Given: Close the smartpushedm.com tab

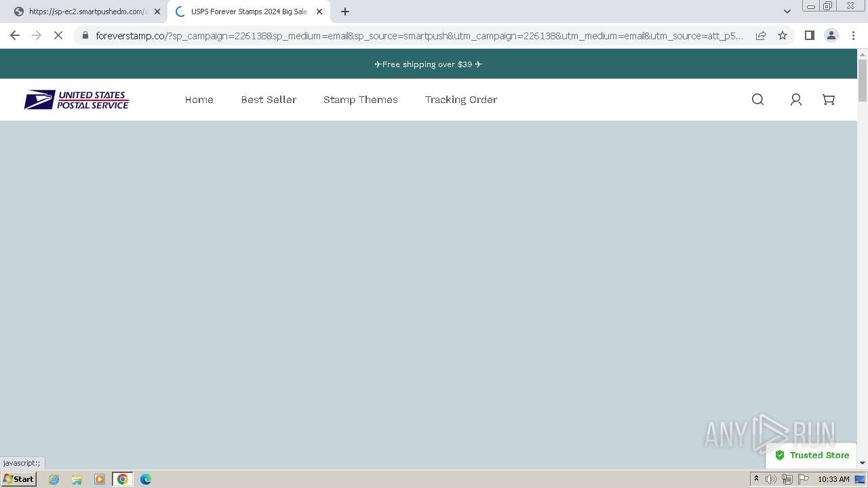Looking at the screenshot, I should click(157, 12).
